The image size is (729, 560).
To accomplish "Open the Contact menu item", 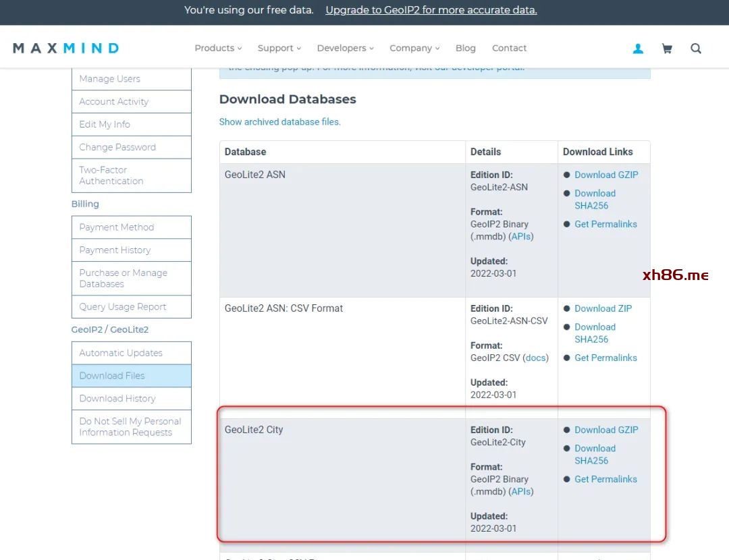I will [510, 49].
